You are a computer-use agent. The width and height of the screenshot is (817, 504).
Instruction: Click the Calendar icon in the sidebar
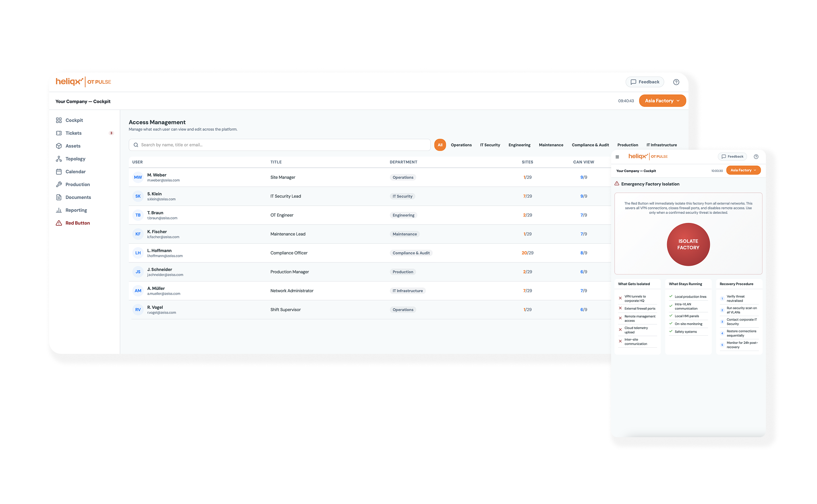point(59,172)
